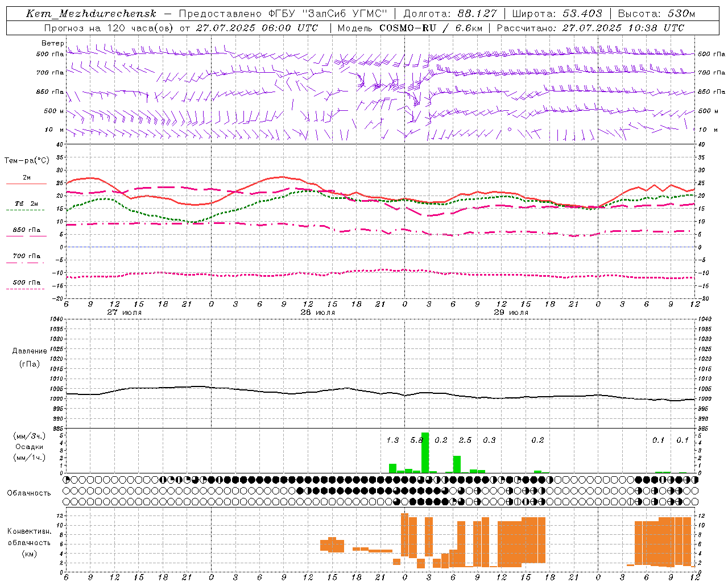Click the 1.3 precipitation amount value

tap(392, 440)
